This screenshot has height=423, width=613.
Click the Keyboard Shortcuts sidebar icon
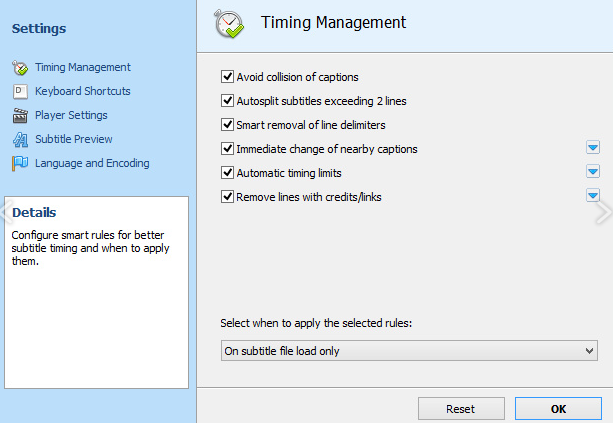[x=19, y=91]
